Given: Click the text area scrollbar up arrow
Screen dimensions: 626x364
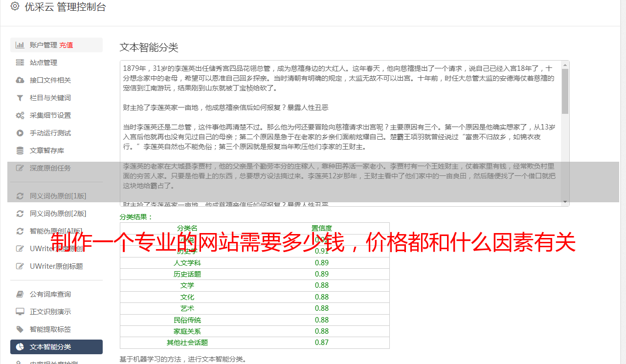Looking at the screenshot, I should click(x=565, y=64).
